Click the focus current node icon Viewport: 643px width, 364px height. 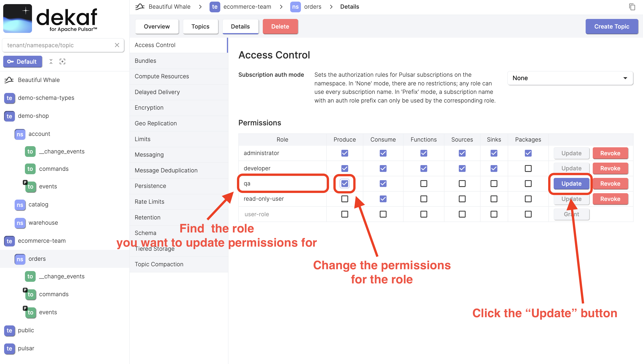[62, 61]
